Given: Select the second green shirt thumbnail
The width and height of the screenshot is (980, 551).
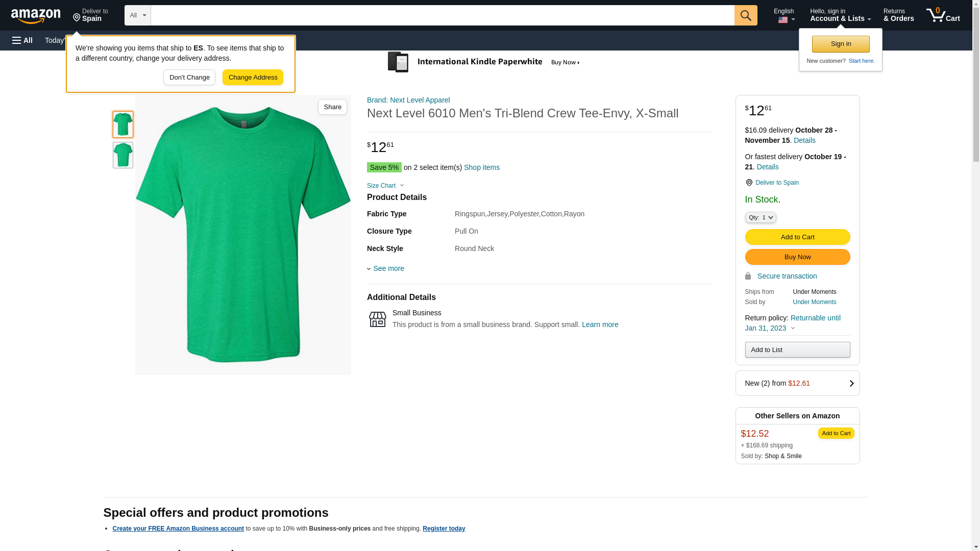Looking at the screenshot, I should coord(123,155).
